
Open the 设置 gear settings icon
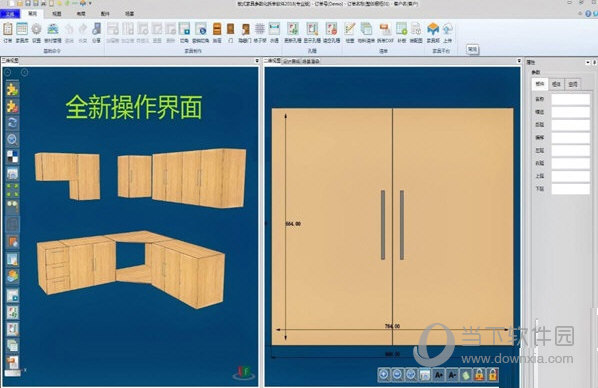[36, 32]
